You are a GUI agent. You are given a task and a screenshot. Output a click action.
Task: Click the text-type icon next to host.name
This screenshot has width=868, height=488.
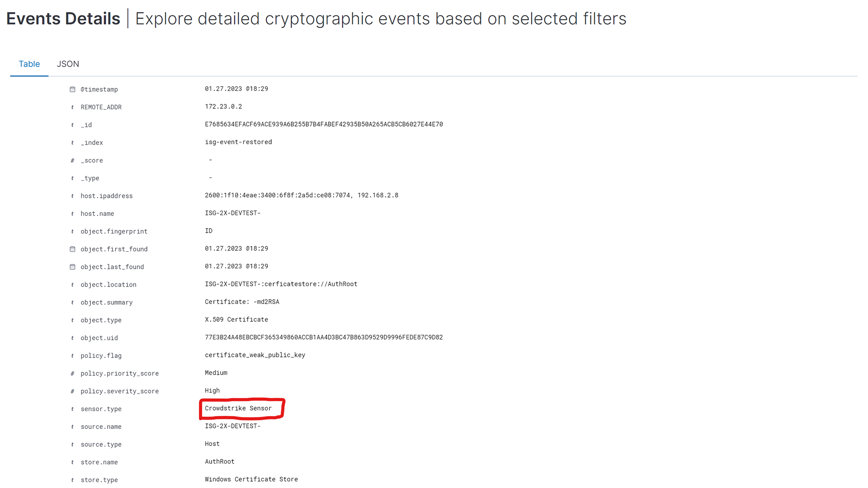72,214
